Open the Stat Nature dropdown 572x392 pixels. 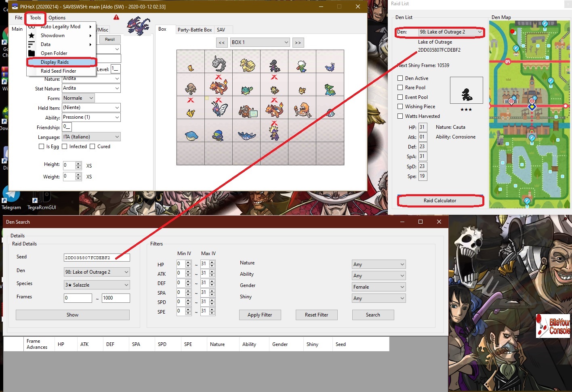[91, 88]
